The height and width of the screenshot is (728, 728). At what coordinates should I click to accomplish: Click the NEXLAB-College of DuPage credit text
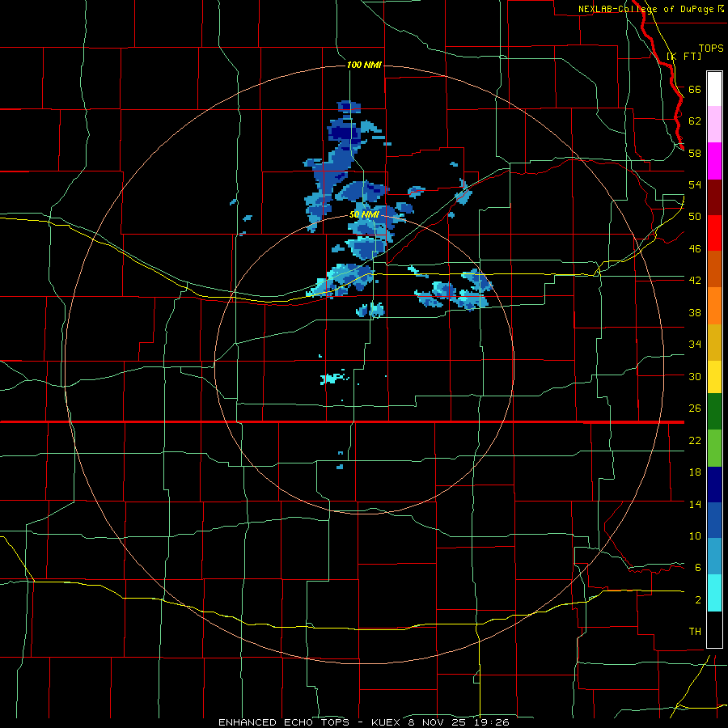click(x=645, y=9)
